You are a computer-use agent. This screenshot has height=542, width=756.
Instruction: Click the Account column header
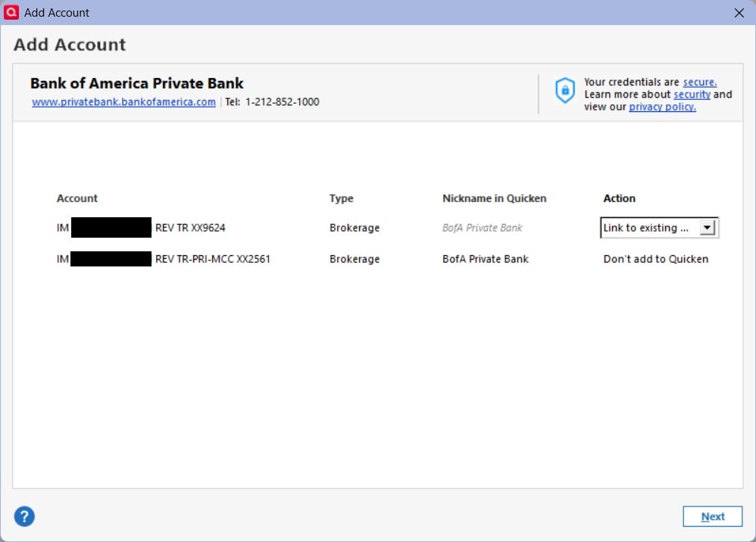77,198
